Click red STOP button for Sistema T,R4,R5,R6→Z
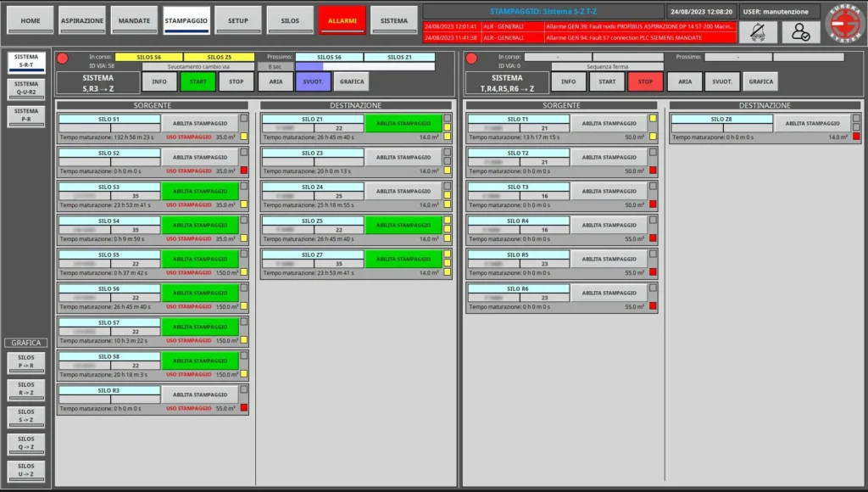Screen dimensions: 868x492 coord(645,81)
